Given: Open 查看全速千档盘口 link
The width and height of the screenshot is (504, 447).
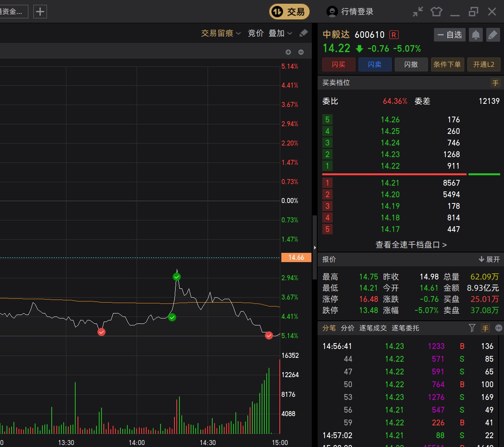Looking at the screenshot, I should point(411,245).
